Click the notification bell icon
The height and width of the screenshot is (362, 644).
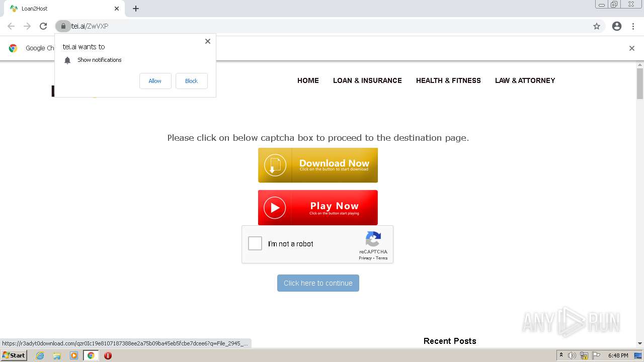pos(67,60)
